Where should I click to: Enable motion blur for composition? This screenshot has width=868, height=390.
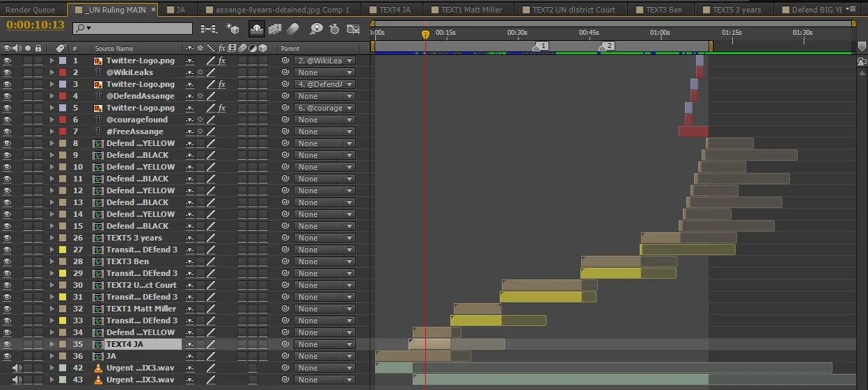[292, 29]
